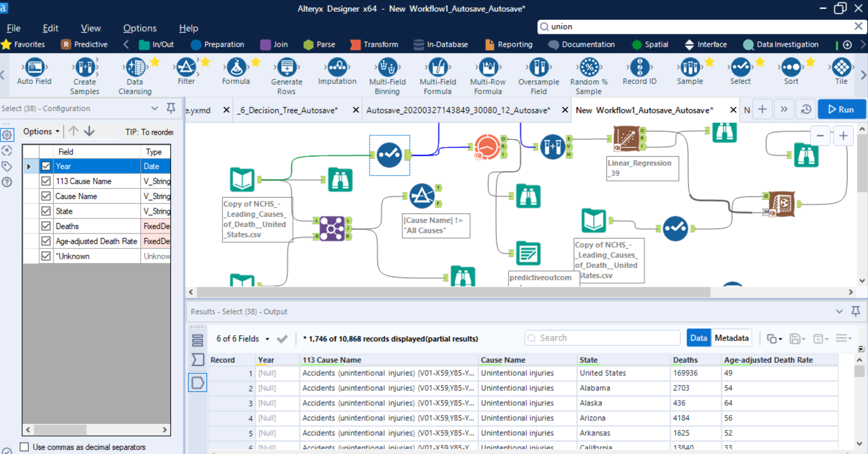Image resolution: width=868 pixels, height=454 pixels.
Task: Show more workflow tabs with double chevron
Action: click(x=784, y=110)
